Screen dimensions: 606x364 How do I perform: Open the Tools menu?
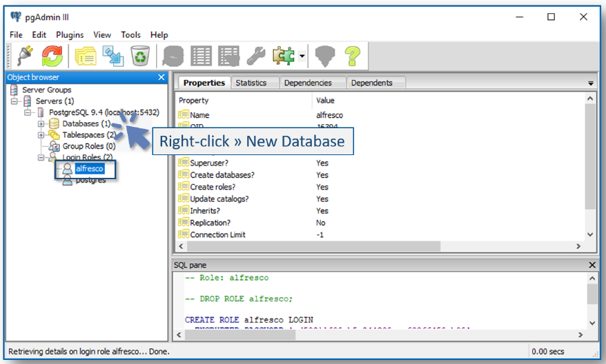coord(130,34)
